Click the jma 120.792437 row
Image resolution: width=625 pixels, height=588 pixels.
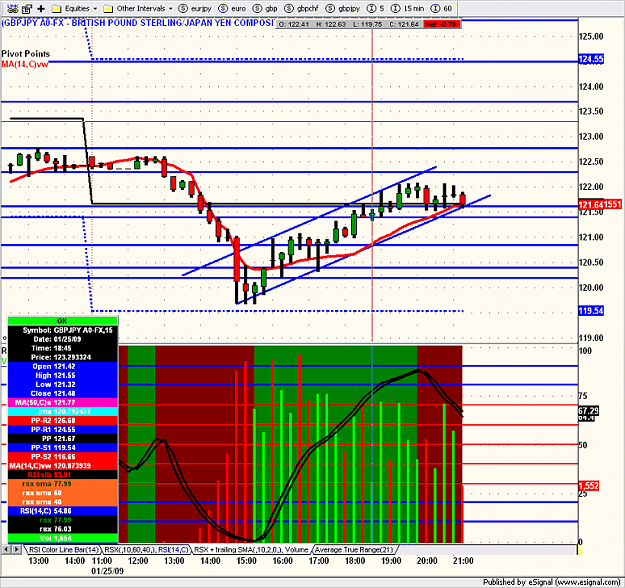63,411
